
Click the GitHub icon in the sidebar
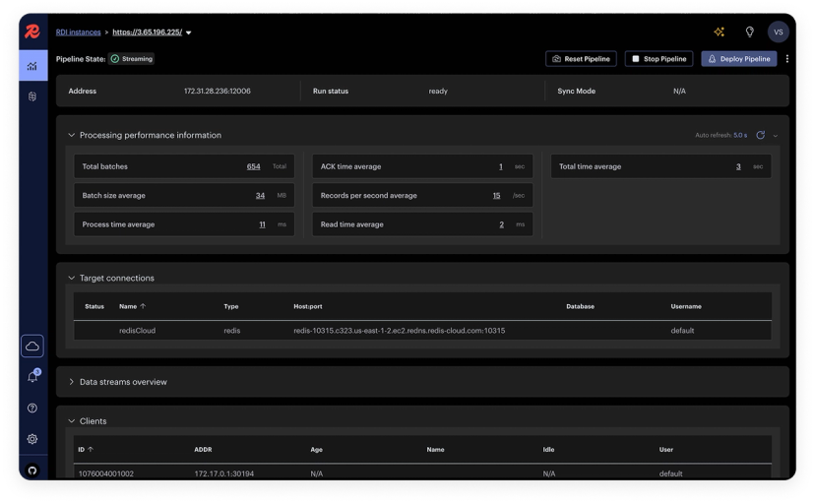pos(32,471)
